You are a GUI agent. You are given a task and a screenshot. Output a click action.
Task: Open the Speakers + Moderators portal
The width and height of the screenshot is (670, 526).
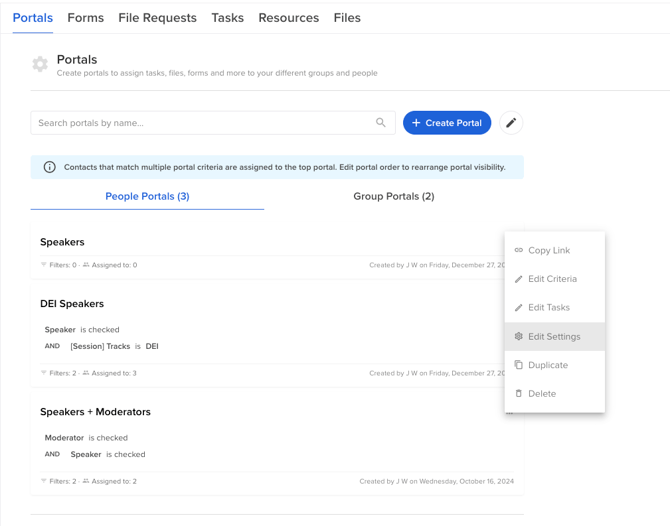95,412
